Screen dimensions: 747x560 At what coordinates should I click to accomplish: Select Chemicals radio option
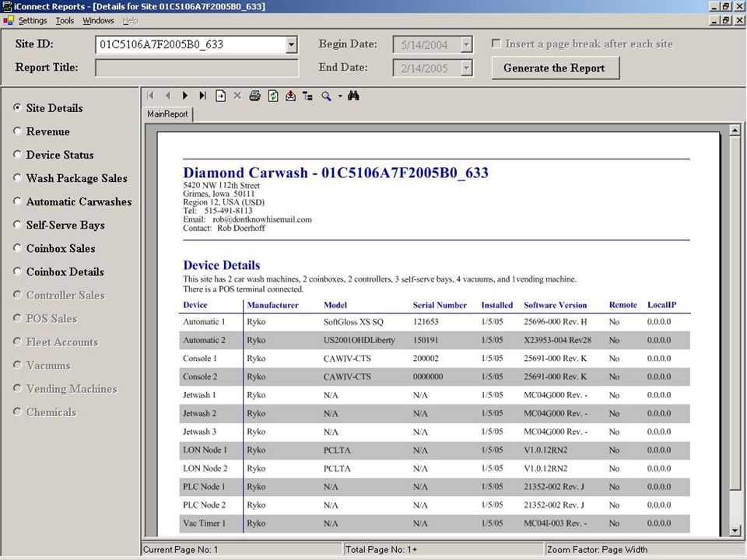[x=18, y=411]
